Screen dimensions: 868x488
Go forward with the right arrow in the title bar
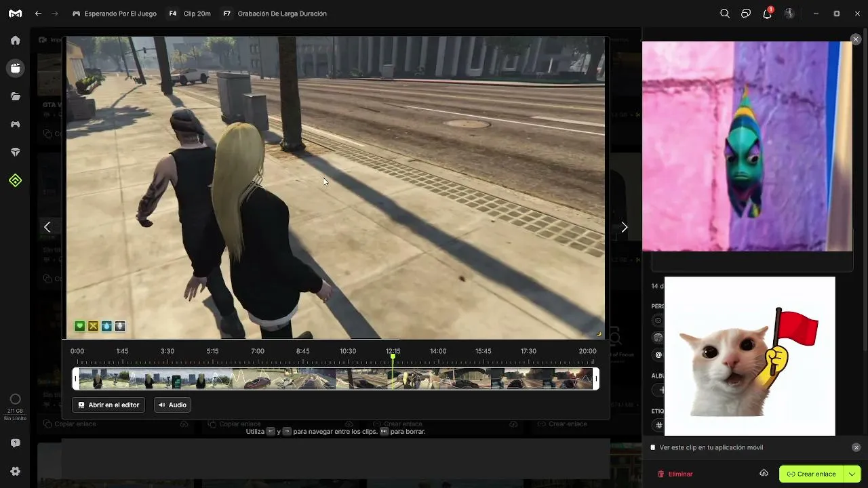point(55,14)
